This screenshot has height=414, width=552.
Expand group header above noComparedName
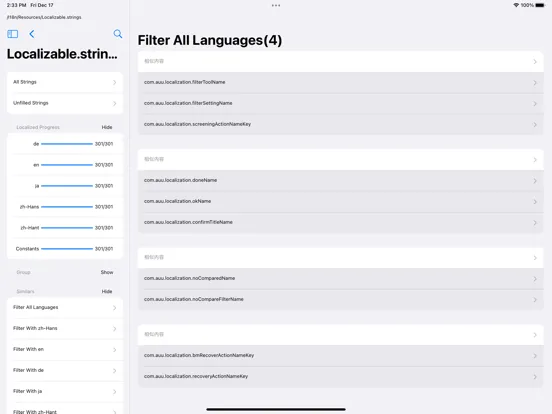340,258
